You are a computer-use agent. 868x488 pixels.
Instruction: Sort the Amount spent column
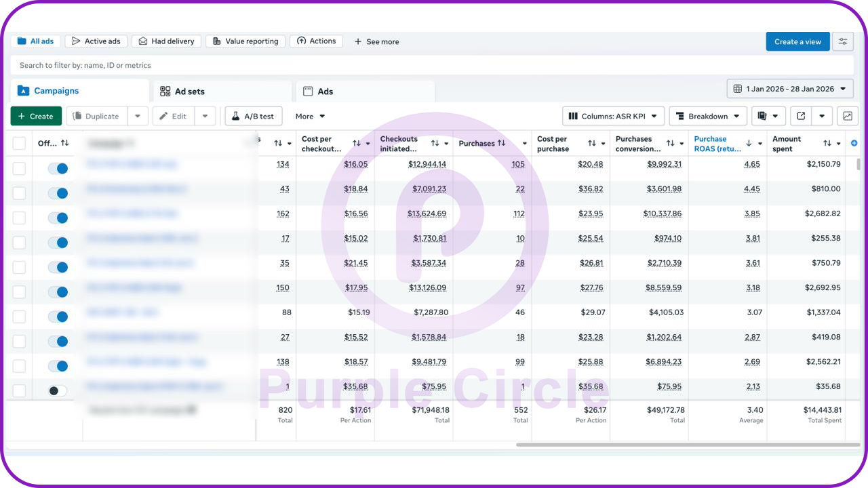(827, 143)
